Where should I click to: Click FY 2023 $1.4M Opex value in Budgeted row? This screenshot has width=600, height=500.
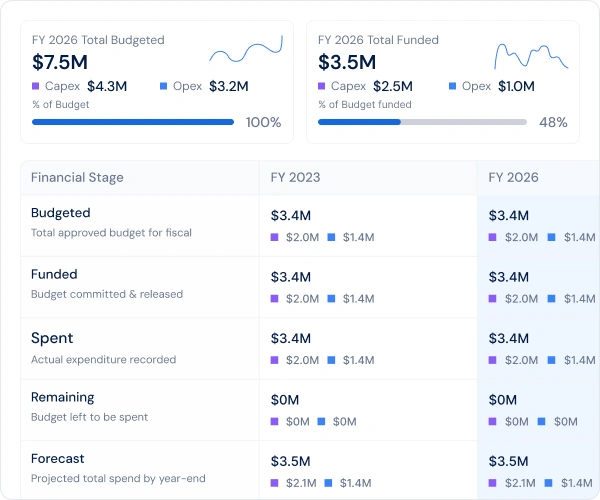pyautogui.click(x=359, y=237)
